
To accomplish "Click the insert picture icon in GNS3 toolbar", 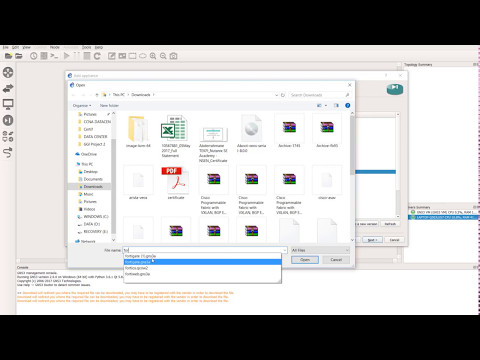I will point(122,56).
